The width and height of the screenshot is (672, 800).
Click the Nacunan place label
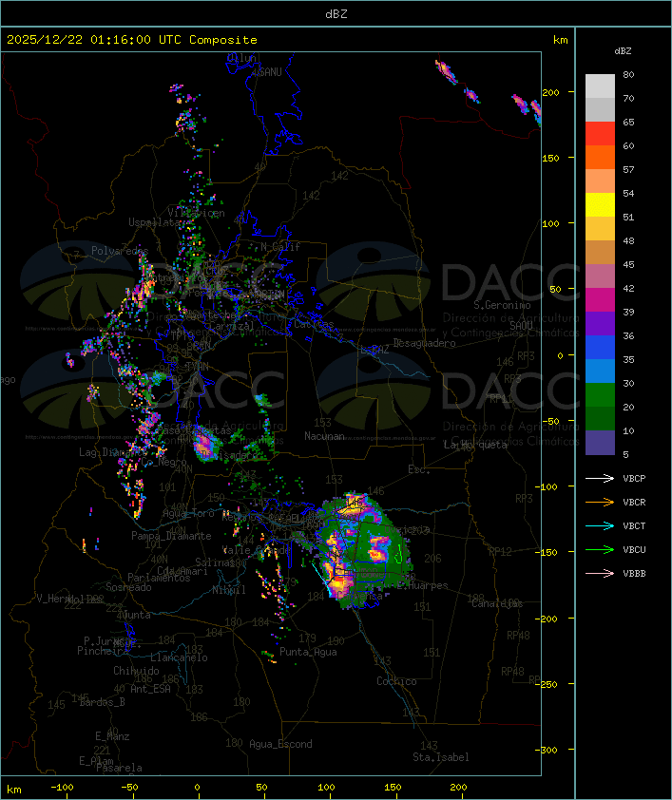coord(324,436)
